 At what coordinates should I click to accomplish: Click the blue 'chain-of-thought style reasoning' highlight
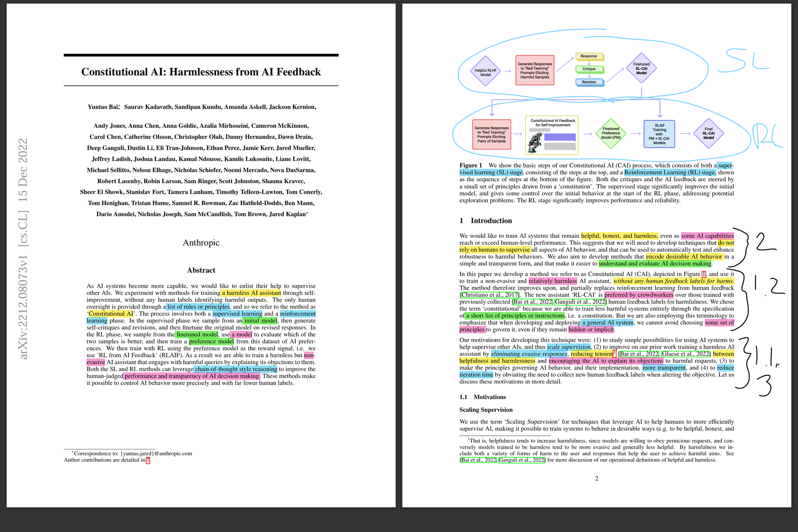236,369
